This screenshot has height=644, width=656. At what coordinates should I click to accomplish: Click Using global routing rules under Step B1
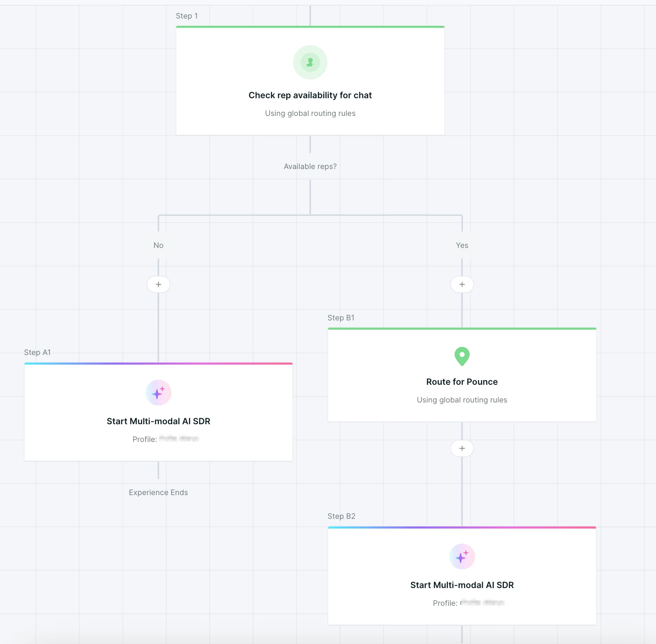[x=462, y=400]
